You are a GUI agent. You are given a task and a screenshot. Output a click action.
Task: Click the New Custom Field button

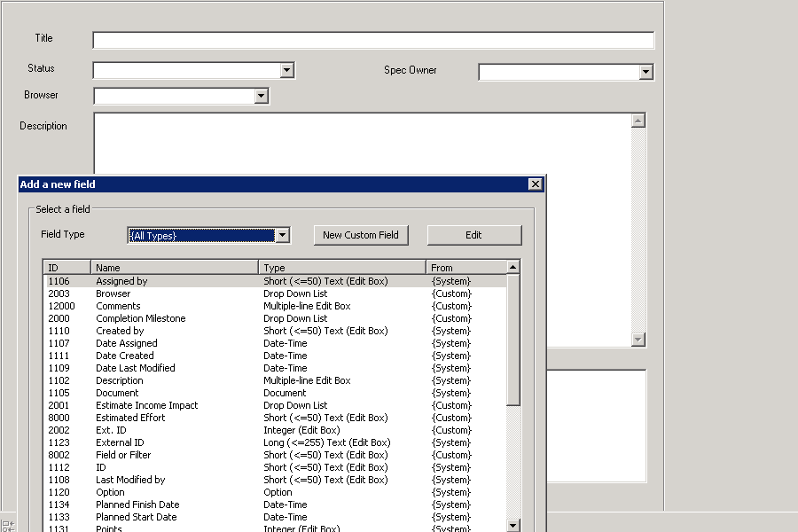pyautogui.click(x=360, y=235)
